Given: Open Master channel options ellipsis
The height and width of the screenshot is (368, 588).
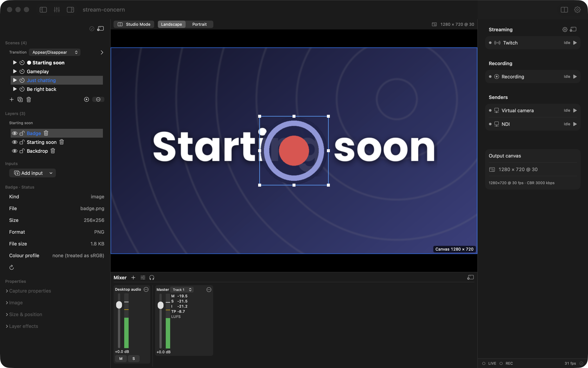Looking at the screenshot, I should [209, 290].
